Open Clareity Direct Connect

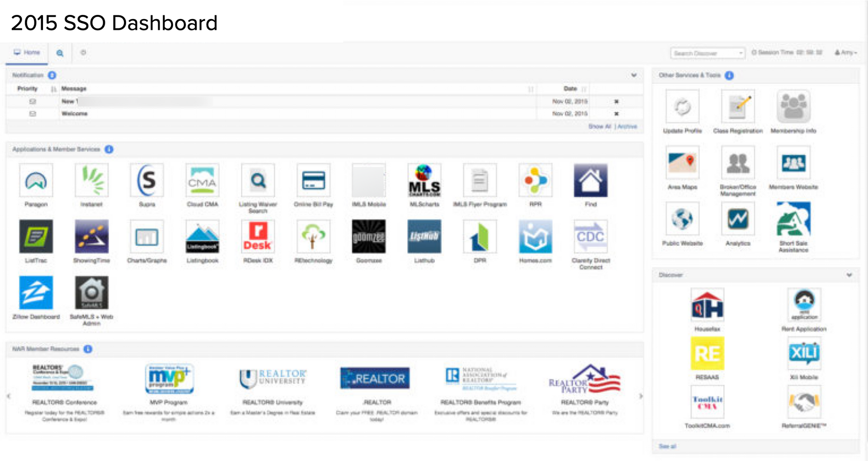coord(591,237)
